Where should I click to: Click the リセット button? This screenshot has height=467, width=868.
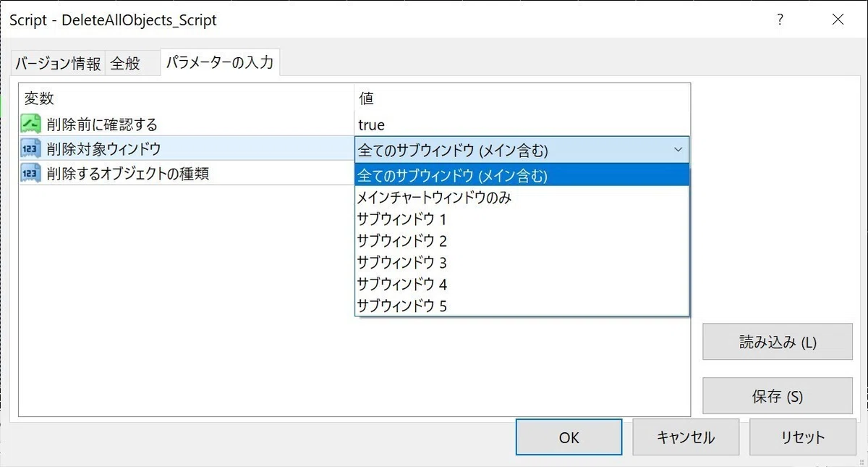[802, 437]
